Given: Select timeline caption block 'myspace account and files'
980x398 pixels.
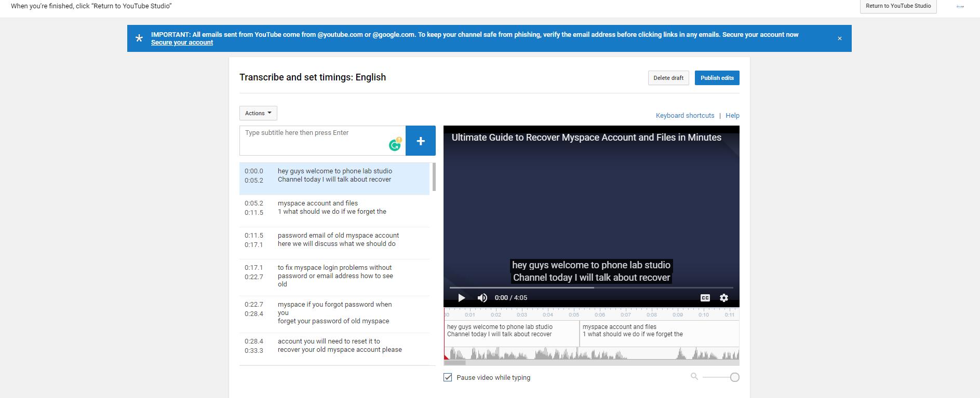Looking at the screenshot, I should 659,333.
